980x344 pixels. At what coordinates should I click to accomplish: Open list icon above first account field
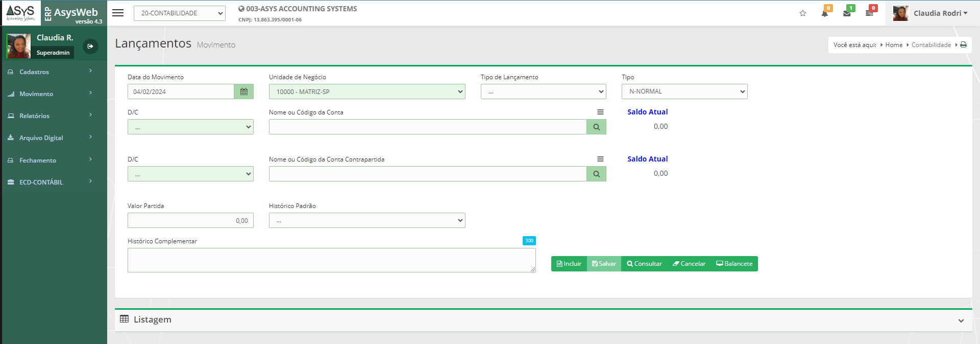[600, 112]
